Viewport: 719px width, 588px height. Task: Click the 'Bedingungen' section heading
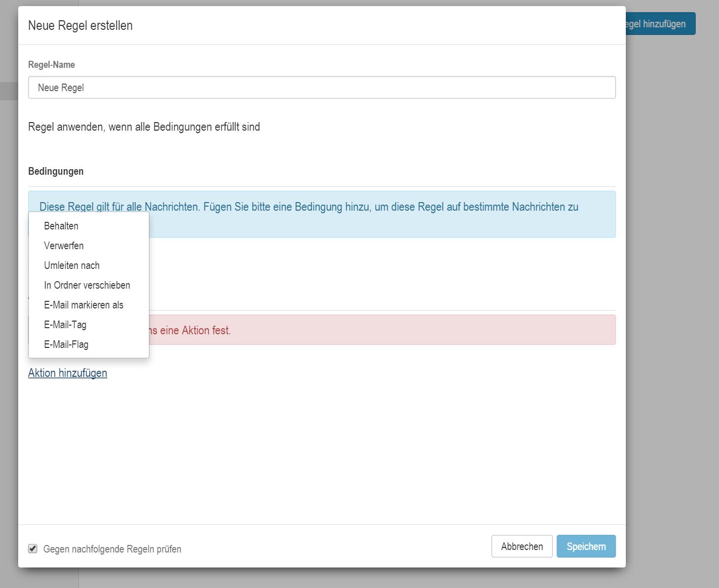pos(56,171)
